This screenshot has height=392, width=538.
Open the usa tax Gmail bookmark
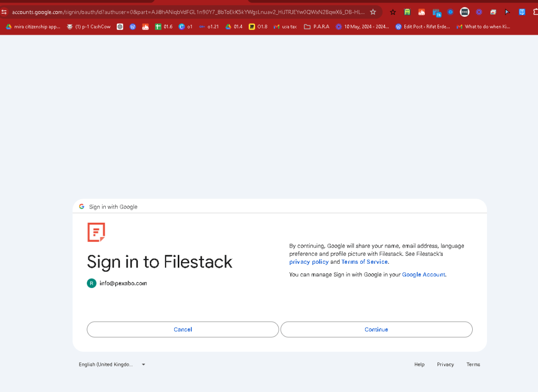[x=285, y=26]
